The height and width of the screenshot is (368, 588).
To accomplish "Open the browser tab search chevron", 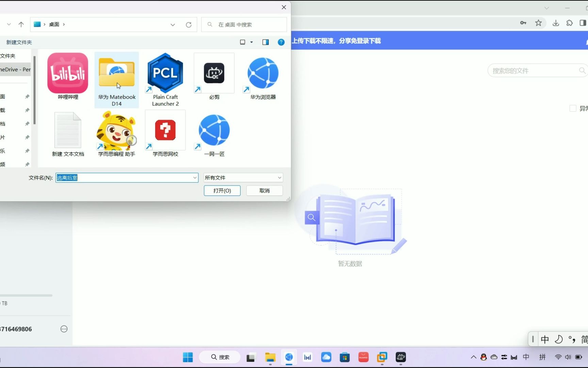I will tap(546, 8).
